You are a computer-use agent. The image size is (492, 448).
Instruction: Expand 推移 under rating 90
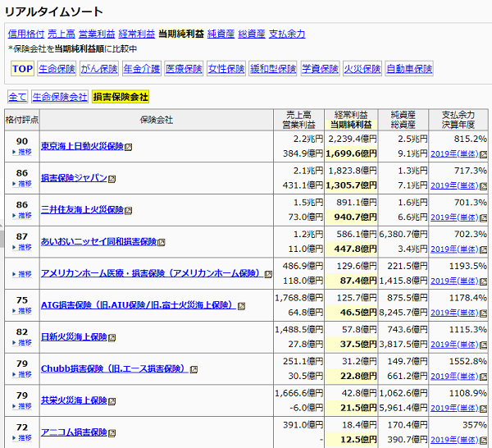[22, 152]
